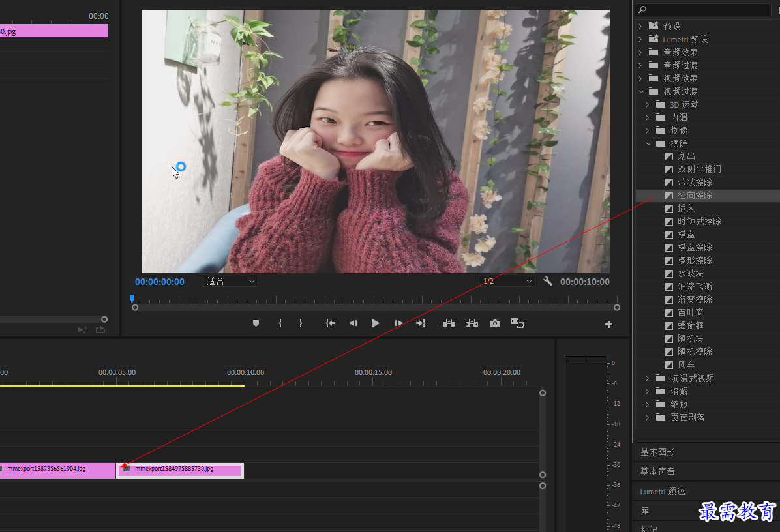Expand the 内滑 folder
Viewport: 780px width, 532px height.
click(x=648, y=117)
